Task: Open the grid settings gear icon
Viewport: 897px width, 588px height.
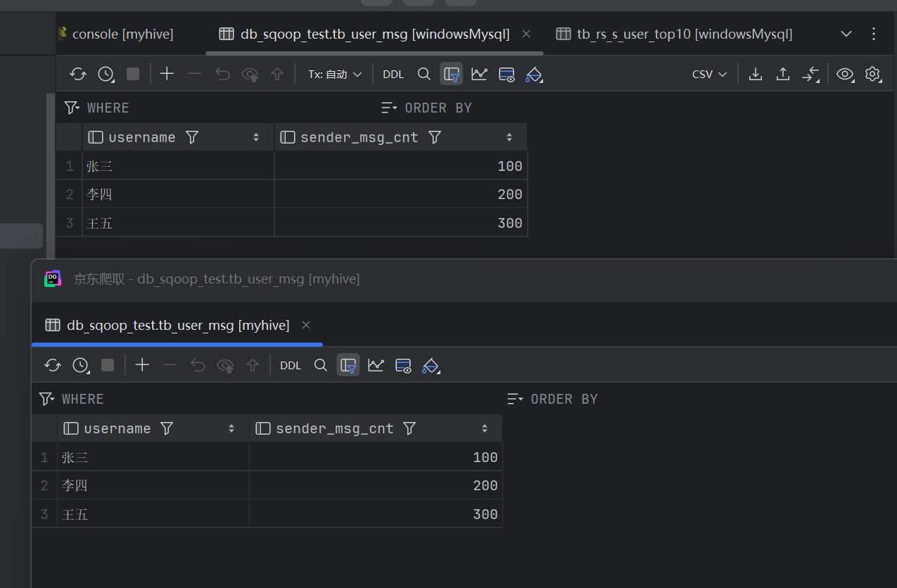Action: click(x=873, y=74)
